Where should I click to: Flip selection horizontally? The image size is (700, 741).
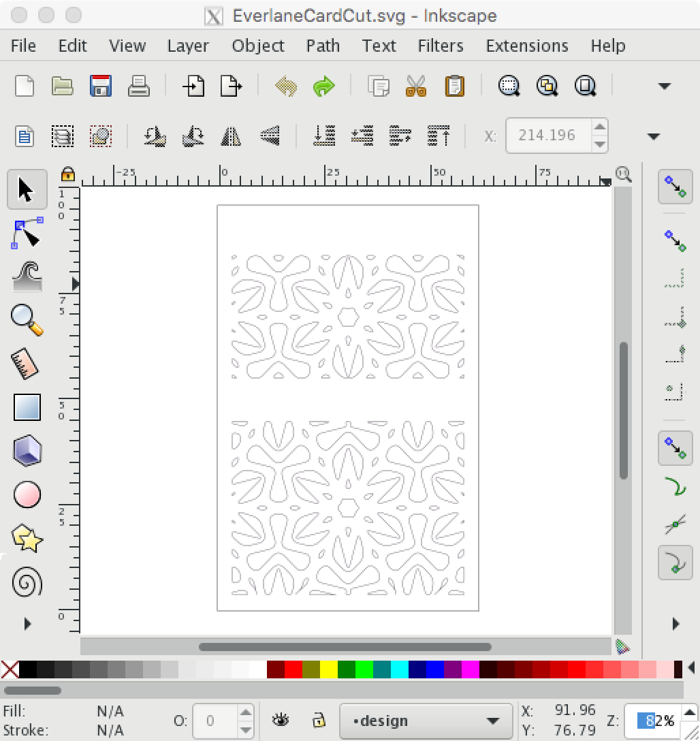[231, 137]
